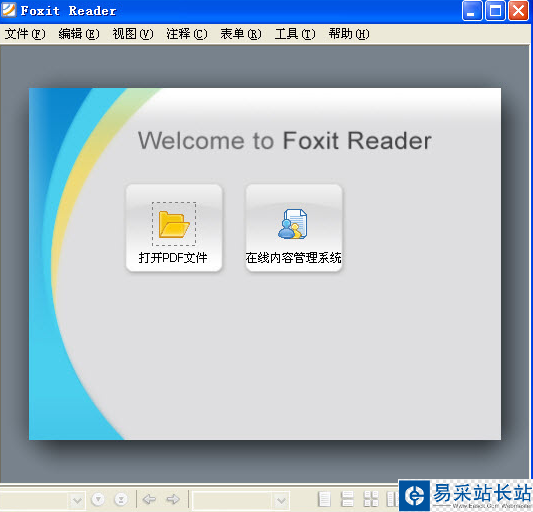Click the last page round down-arrow icon

coord(121,499)
